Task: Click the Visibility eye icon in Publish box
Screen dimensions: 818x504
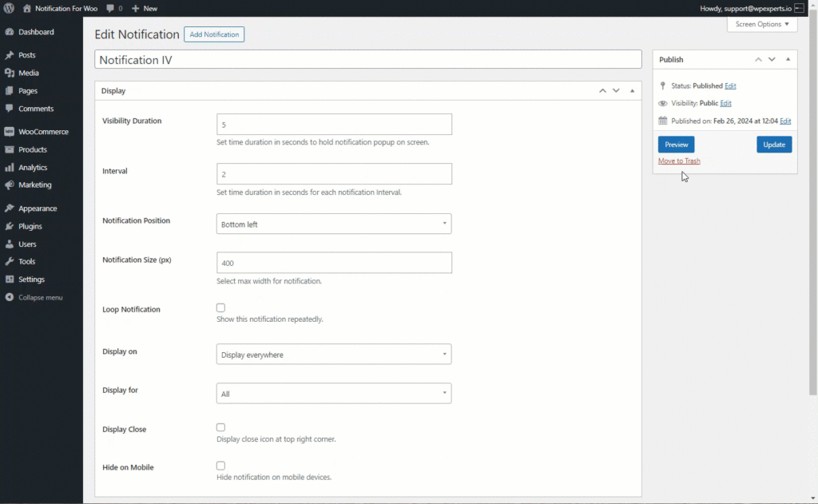Action: (662, 103)
